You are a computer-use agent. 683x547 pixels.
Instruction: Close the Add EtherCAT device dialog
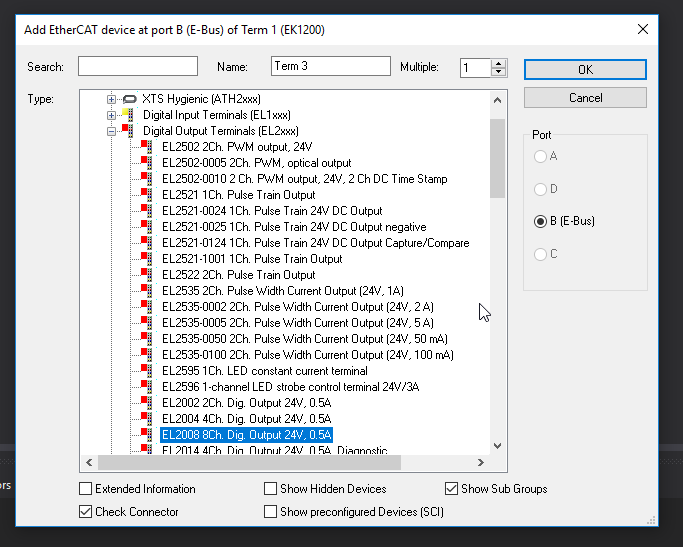tap(642, 30)
